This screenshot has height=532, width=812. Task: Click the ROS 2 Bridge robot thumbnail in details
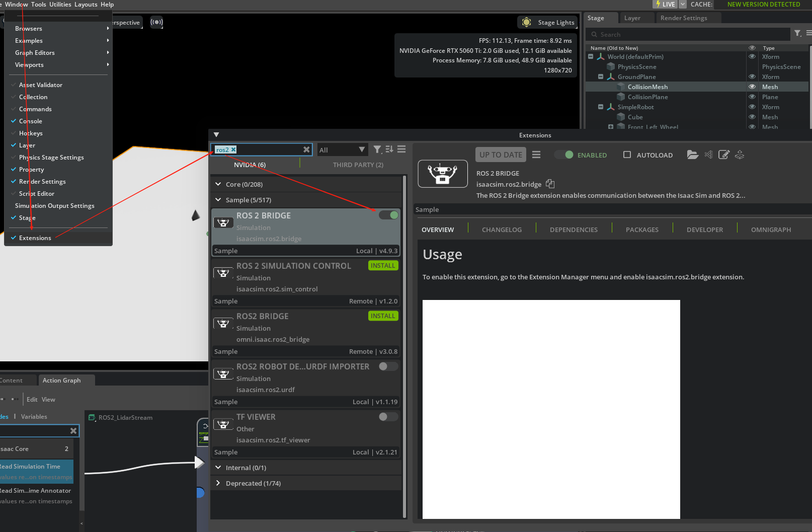tap(443, 174)
